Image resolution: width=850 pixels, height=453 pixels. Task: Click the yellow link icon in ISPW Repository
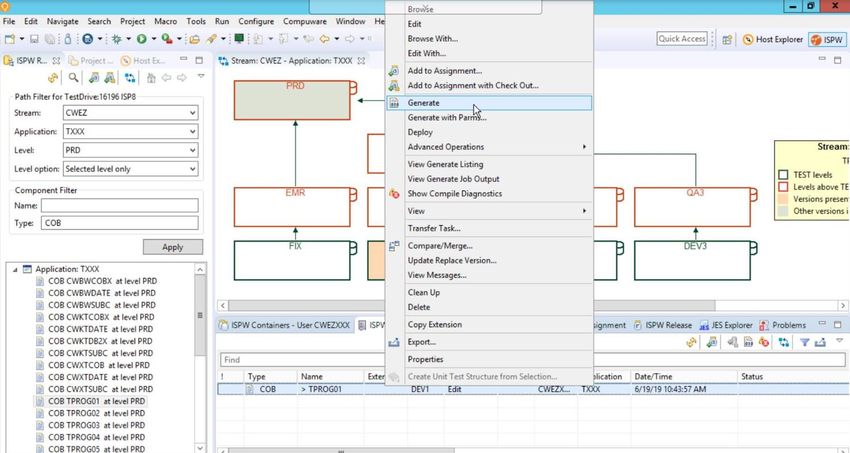point(53,78)
